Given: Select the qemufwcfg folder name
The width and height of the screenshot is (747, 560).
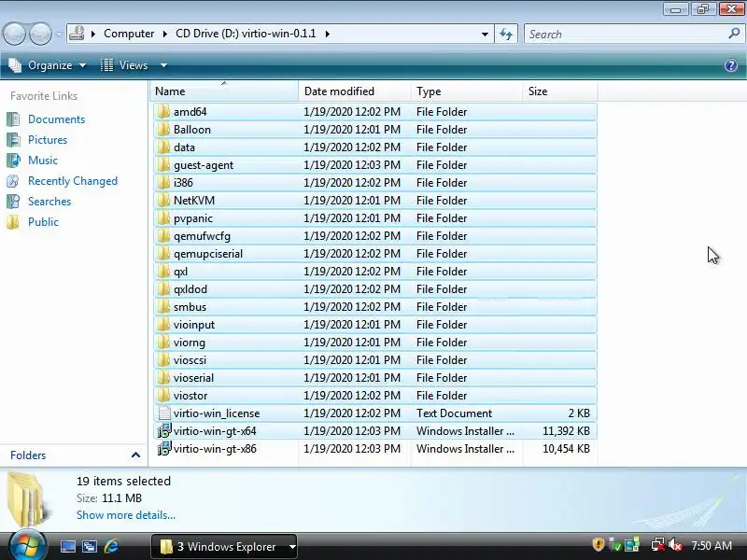Looking at the screenshot, I should (202, 236).
